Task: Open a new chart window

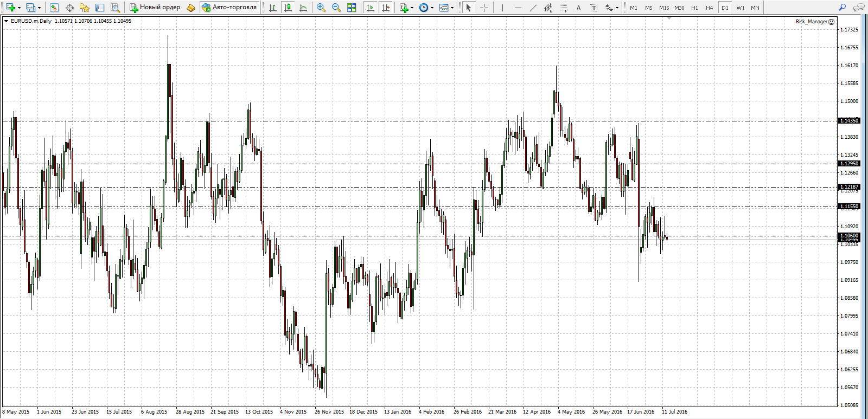Action: pos(10,8)
